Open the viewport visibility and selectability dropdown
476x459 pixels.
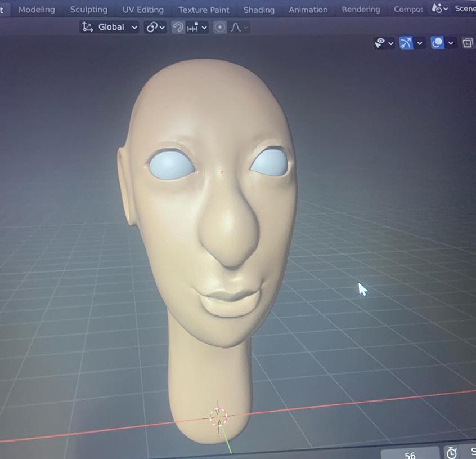[384, 43]
